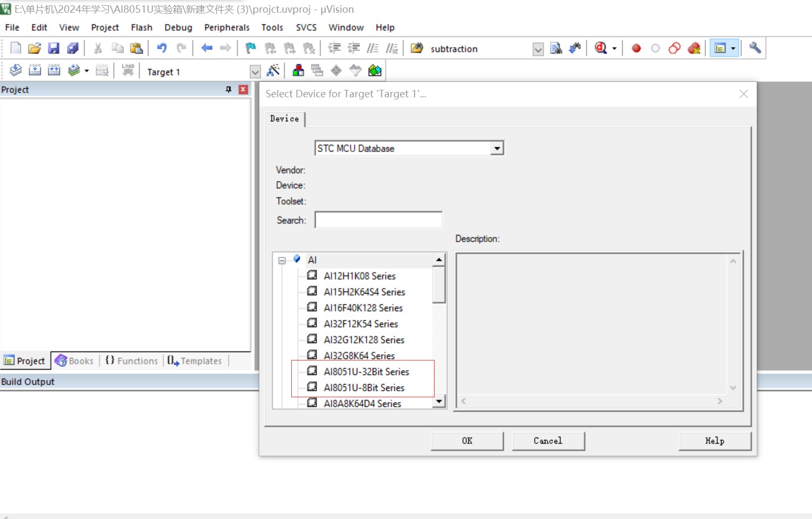Screen dimensions: 812x519
Task: Select AI16F40K128 Series device
Action: (363, 308)
